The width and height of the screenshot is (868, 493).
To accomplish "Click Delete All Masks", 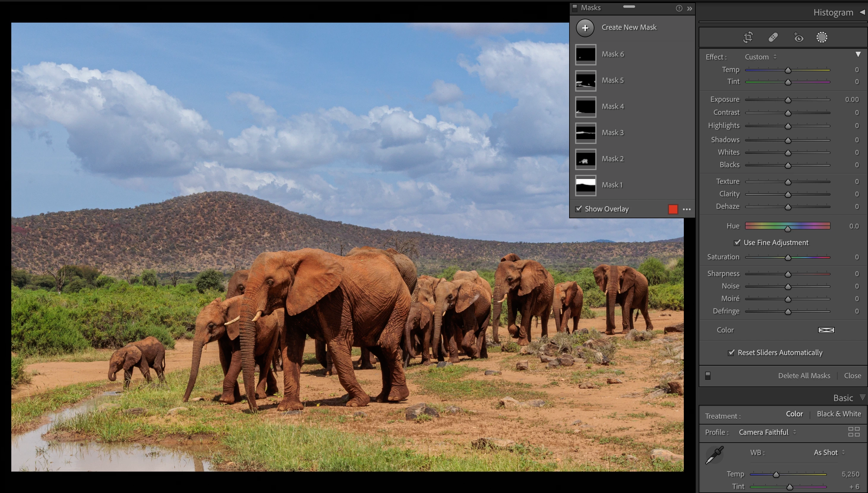I will (x=804, y=376).
